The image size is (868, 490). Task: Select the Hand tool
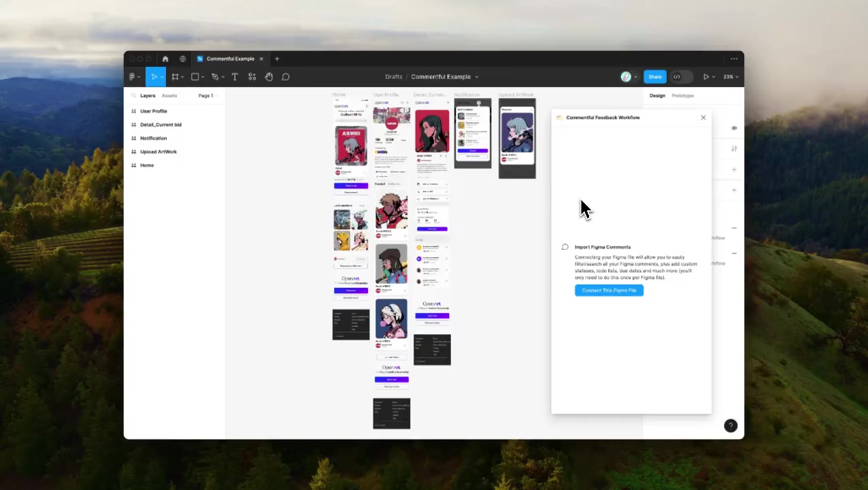click(x=269, y=77)
